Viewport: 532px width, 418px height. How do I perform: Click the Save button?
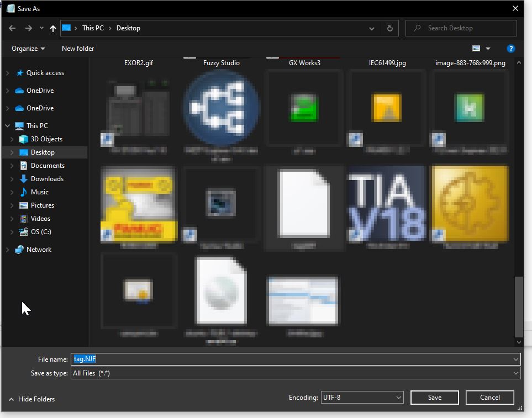coord(434,398)
